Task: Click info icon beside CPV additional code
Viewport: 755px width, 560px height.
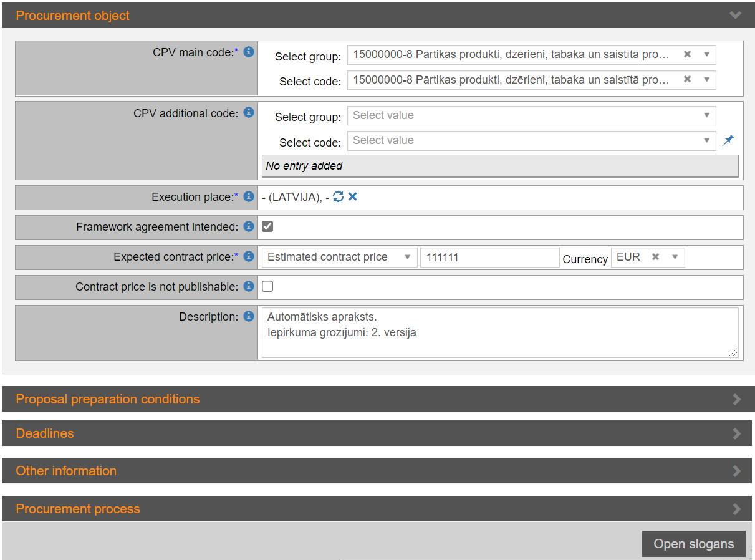Action: pos(249,112)
